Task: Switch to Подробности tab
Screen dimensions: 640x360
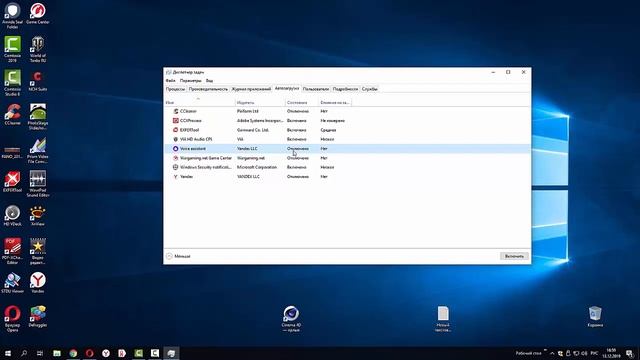Action: tap(345, 89)
